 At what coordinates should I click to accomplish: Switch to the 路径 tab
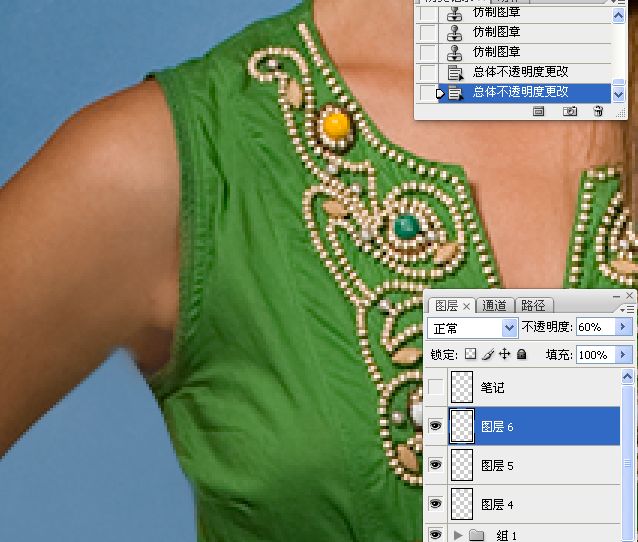tap(533, 305)
